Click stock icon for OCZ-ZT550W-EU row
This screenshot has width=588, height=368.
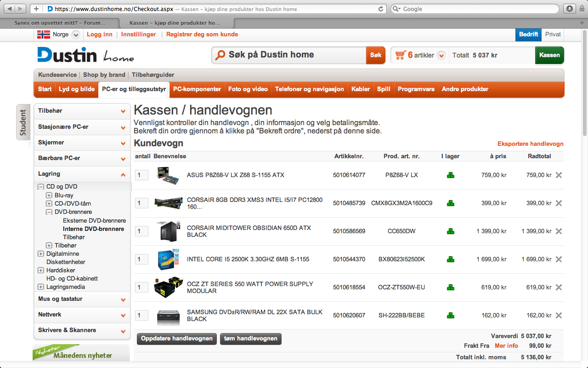450,287
